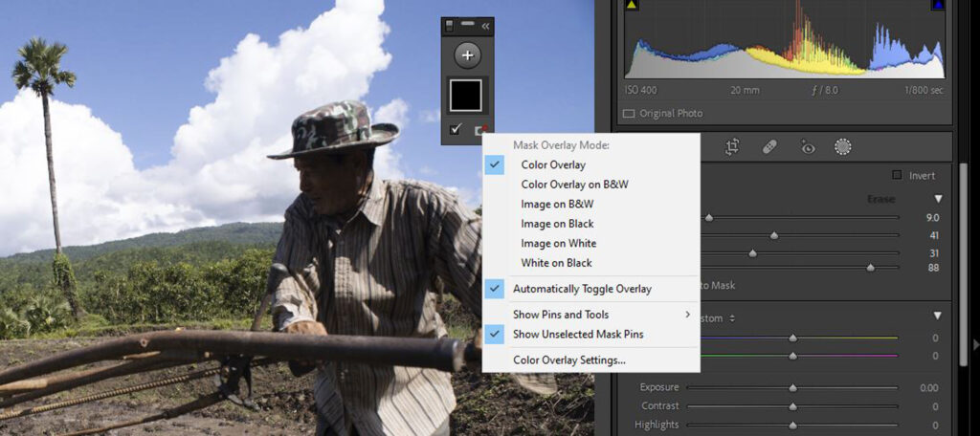Collapse the effect section disclosure triangle
980x436 pixels.
(x=938, y=316)
